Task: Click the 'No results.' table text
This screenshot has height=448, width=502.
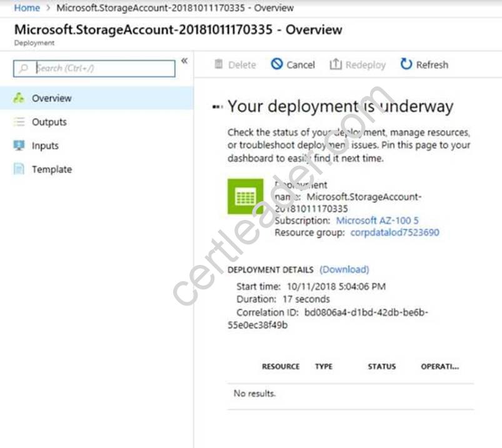Action: coord(254,393)
